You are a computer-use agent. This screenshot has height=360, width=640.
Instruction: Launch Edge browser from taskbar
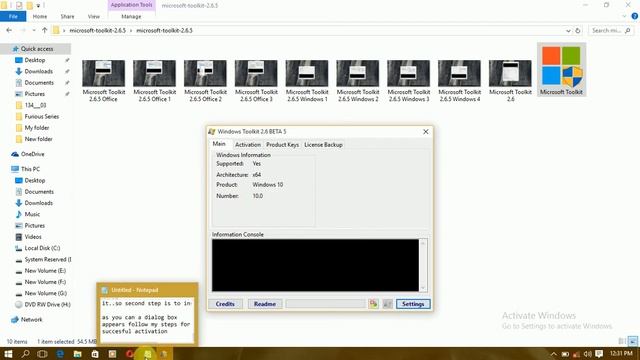60,353
